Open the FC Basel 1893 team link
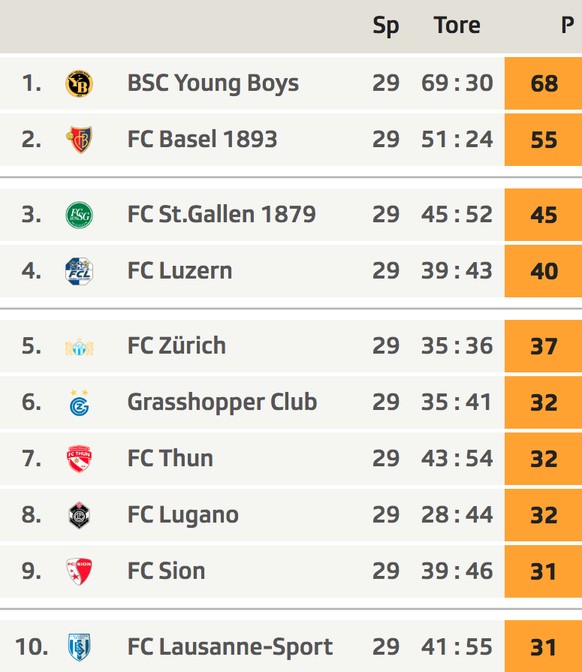The width and height of the screenshot is (582, 672). pyautogui.click(x=202, y=139)
